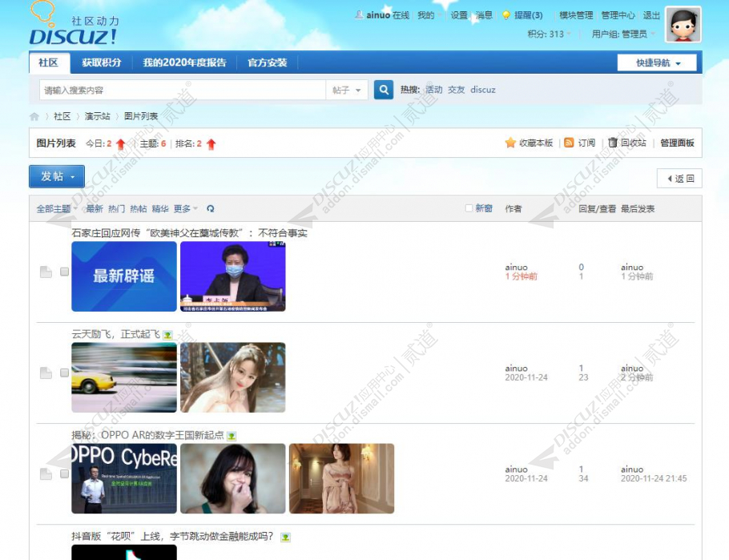Open thread 揭秘：OPPO AR的数字王国新起点
This screenshot has width=729, height=560.
pyautogui.click(x=147, y=435)
